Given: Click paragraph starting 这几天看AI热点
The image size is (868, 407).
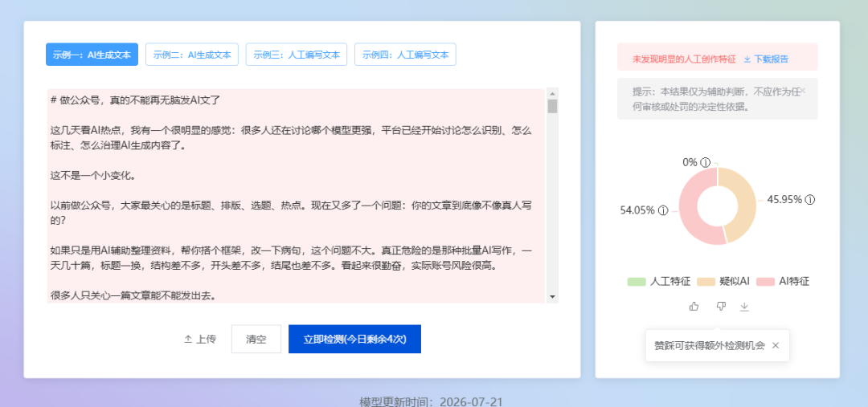Looking at the screenshot, I should [291, 138].
